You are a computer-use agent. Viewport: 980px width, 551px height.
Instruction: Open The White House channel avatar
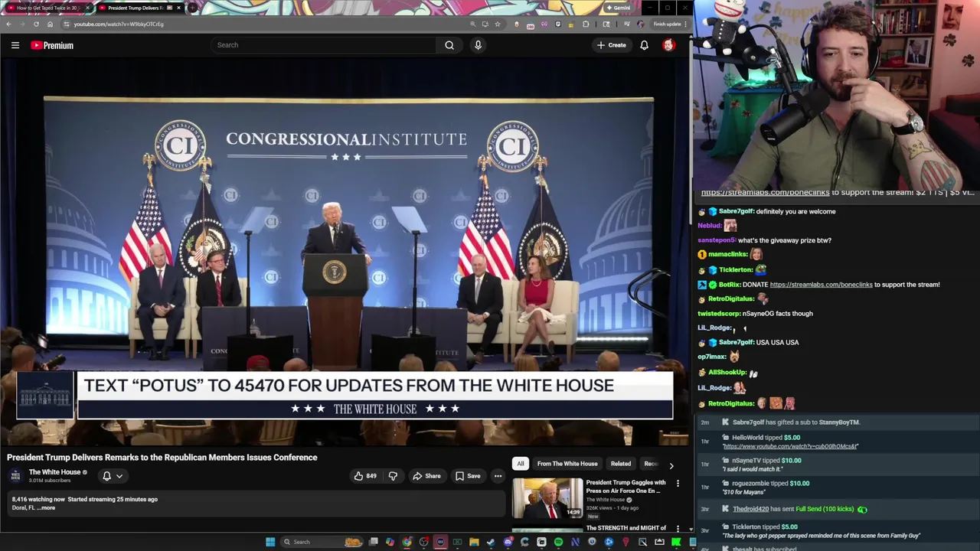click(15, 476)
